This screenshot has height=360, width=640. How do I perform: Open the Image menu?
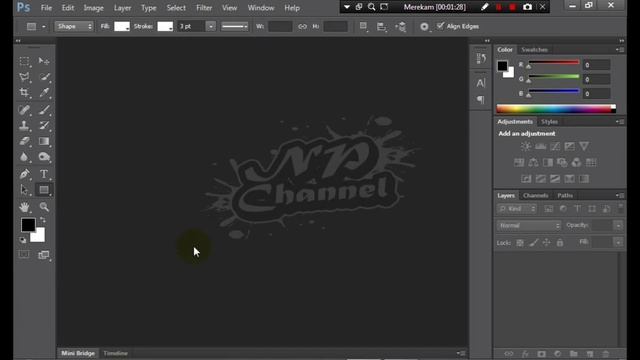tap(93, 8)
